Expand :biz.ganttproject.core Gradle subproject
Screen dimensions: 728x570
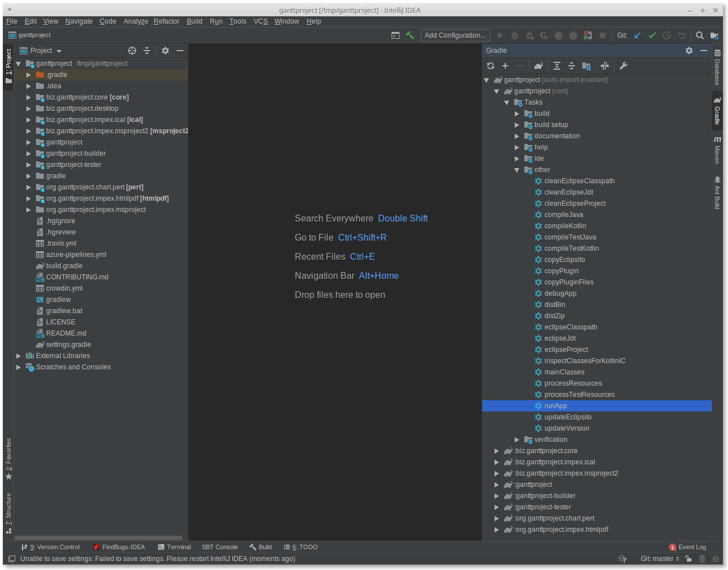point(497,451)
